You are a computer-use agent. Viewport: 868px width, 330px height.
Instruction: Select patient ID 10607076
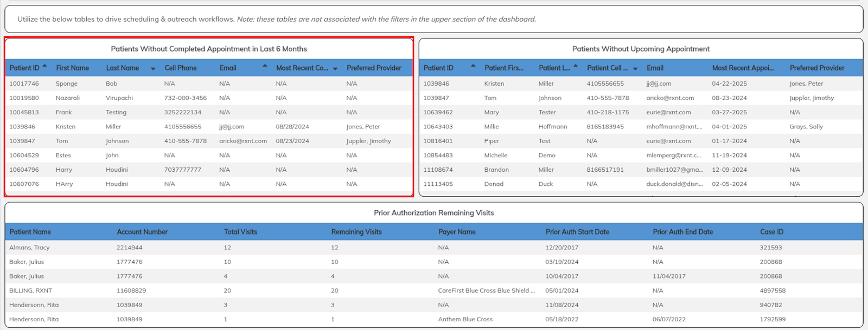coord(24,184)
